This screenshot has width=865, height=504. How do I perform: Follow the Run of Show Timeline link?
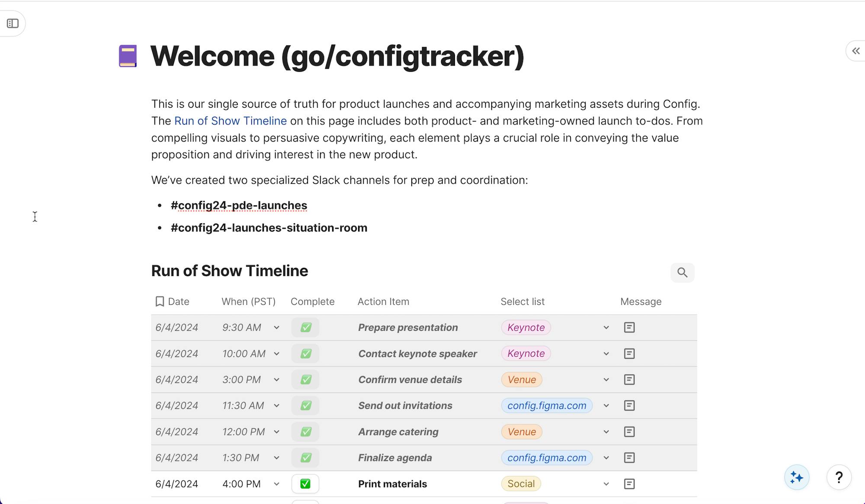230,121
